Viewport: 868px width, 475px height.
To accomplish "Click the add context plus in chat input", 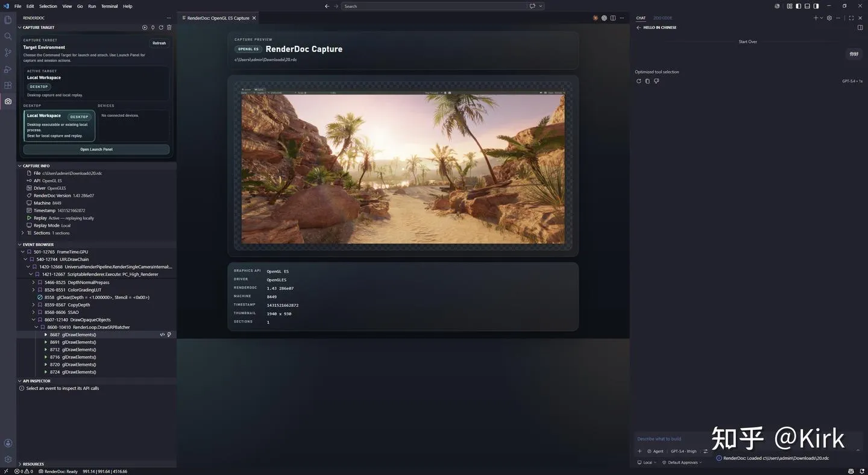I will click(x=640, y=451).
